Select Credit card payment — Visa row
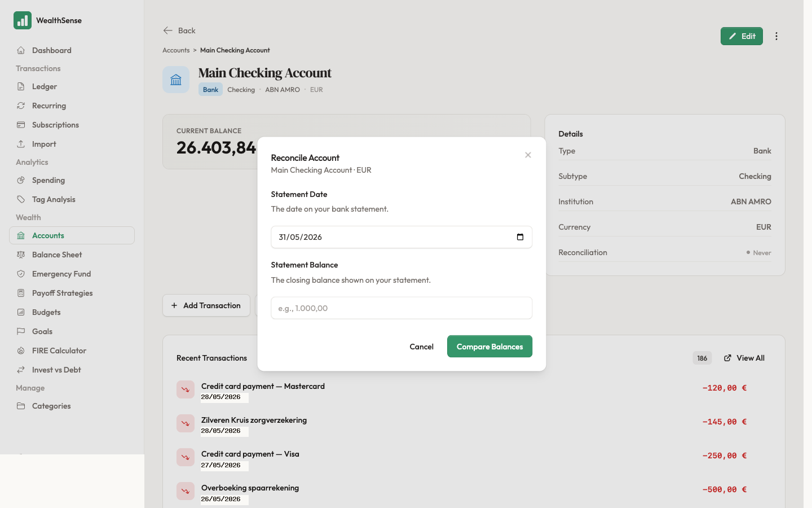Image resolution: width=812 pixels, height=508 pixels. 474,458
